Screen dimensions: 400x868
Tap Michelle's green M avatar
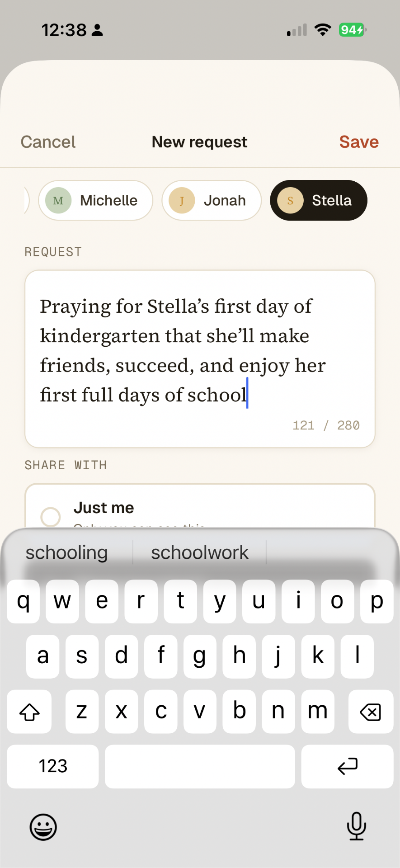tap(58, 200)
